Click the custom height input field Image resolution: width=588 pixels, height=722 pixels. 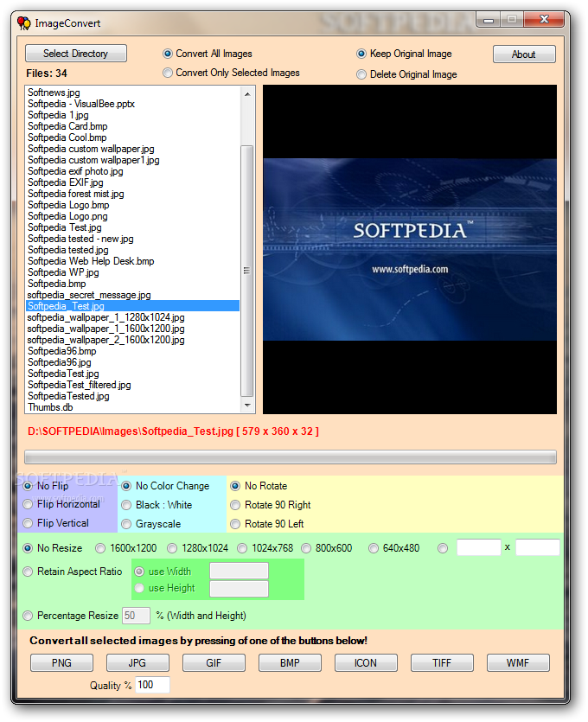click(537, 548)
